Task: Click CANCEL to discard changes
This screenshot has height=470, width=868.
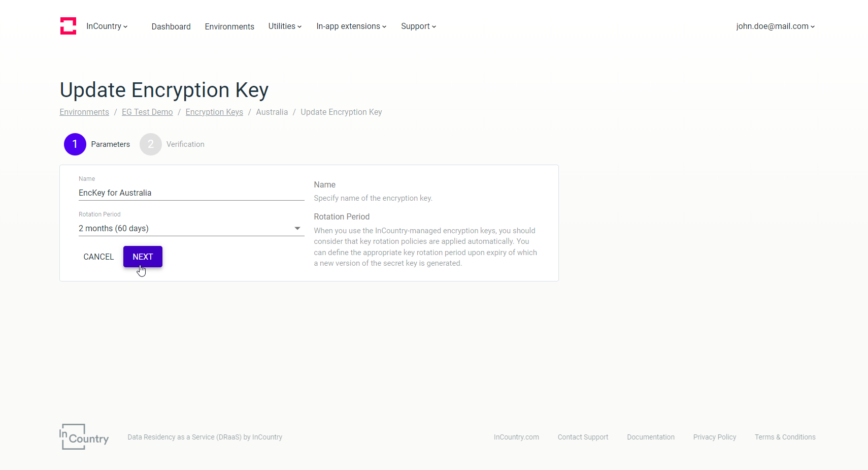Action: (98, 257)
